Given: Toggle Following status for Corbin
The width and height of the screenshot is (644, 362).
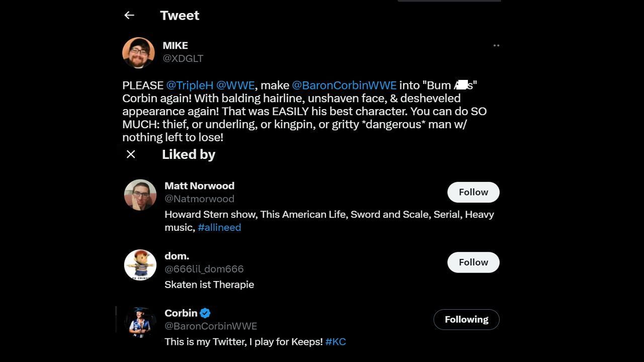Looking at the screenshot, I should [x=466, y=320].
